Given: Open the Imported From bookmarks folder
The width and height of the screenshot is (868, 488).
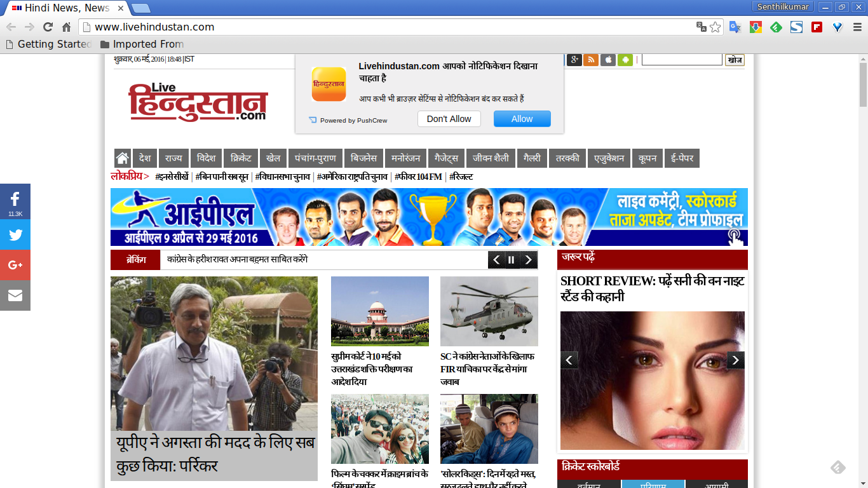Looking at the screenshot, I should click(x=142, y=44).
